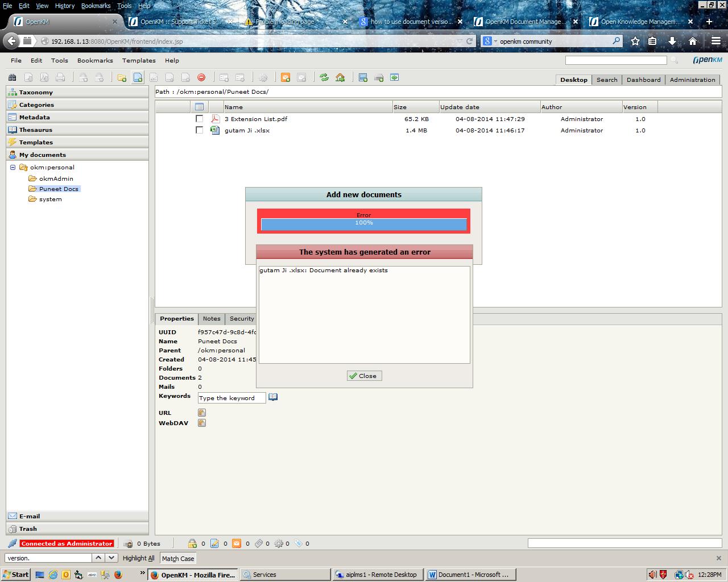Screen dimensions: 728x582
Task: Switch to the Dashboard tab
Action: tap(643, 80)
